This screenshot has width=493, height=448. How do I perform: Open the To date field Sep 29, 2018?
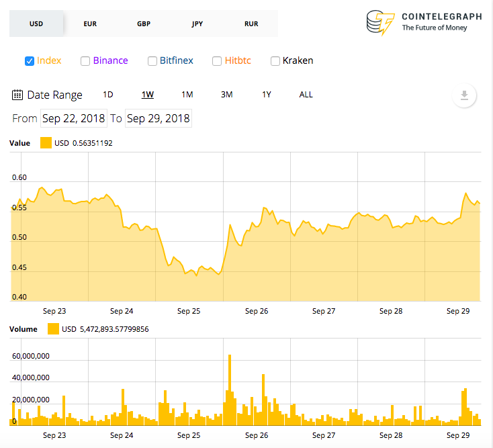158,118
